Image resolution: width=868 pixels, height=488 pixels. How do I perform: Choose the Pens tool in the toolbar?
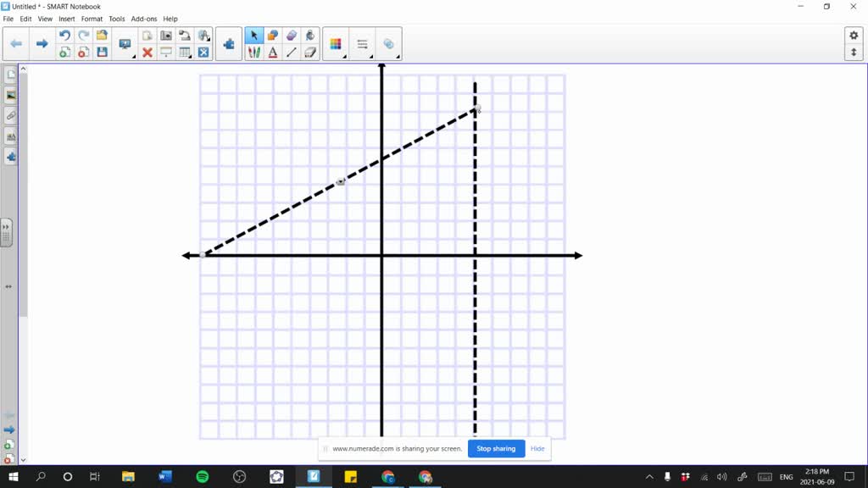tap(254, 51)
